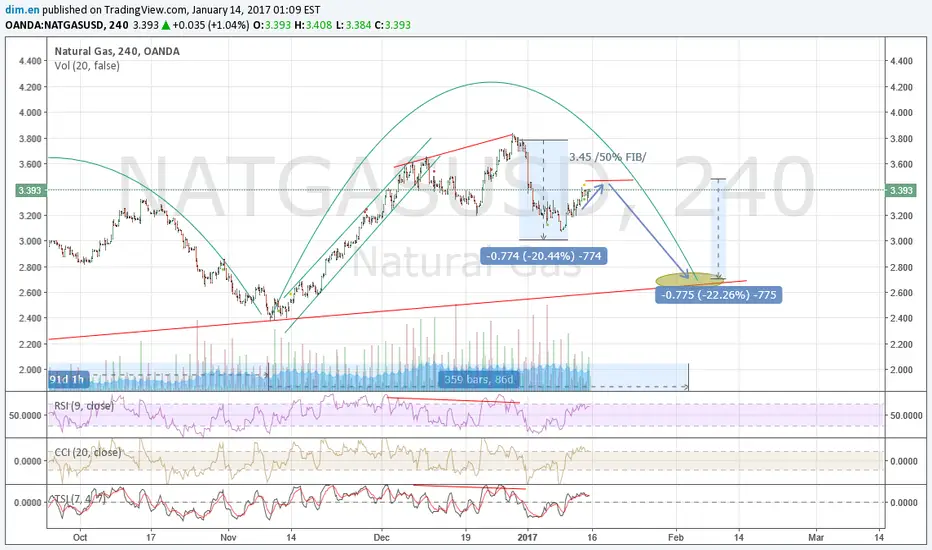Click the +0.035 (+1.04%) change value
Screen dimensions: 932x550
(x=211, y=25)
